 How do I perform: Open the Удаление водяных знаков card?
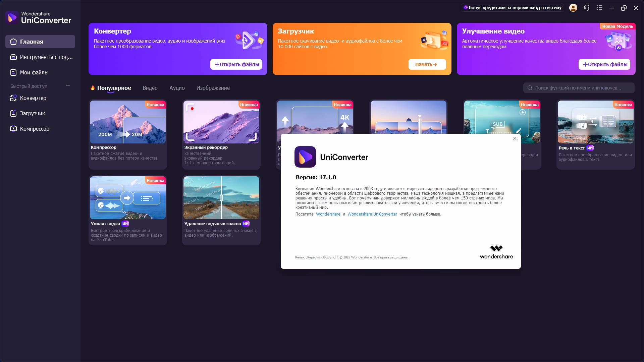coord(221,198)
